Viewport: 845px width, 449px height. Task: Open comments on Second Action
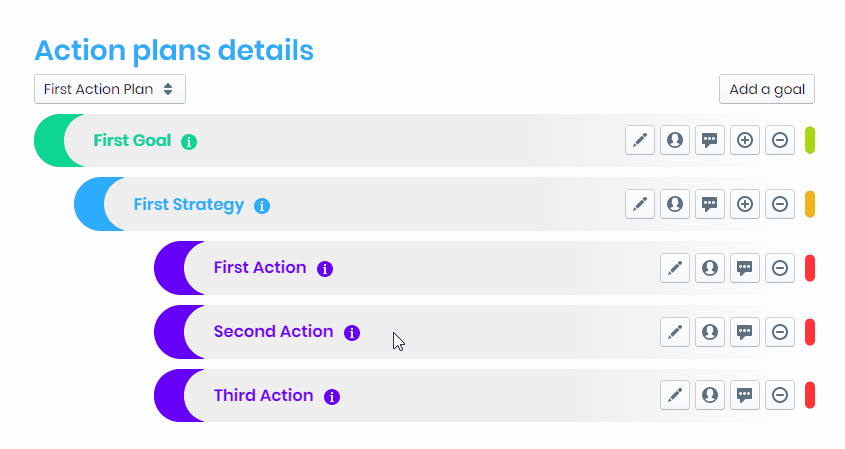coord(745,332)
